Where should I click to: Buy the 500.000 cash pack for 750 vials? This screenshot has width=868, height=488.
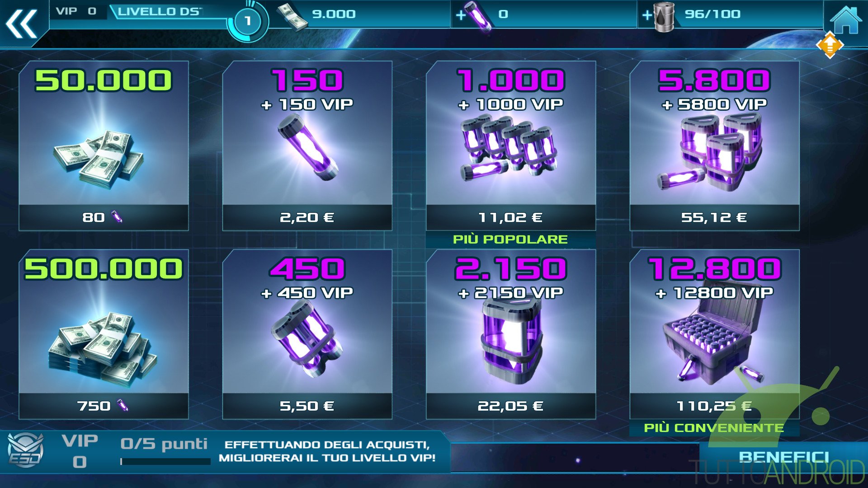(x=104, y=334)
